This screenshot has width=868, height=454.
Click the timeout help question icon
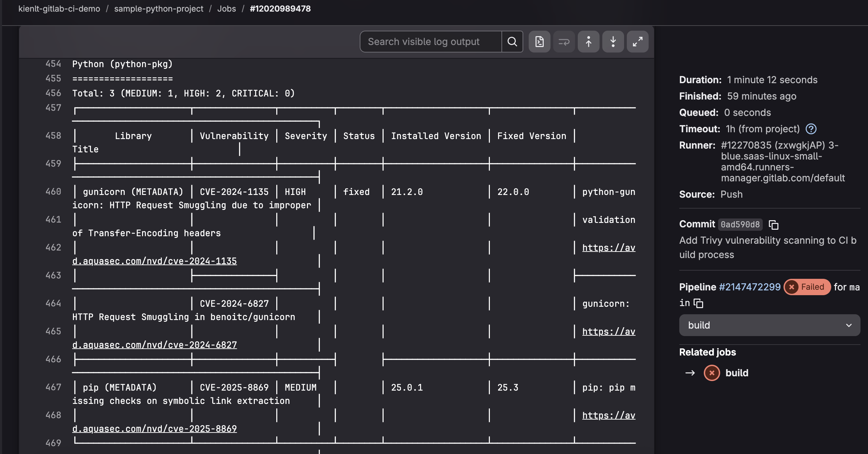pyautogui.click(x=811, y=129)
